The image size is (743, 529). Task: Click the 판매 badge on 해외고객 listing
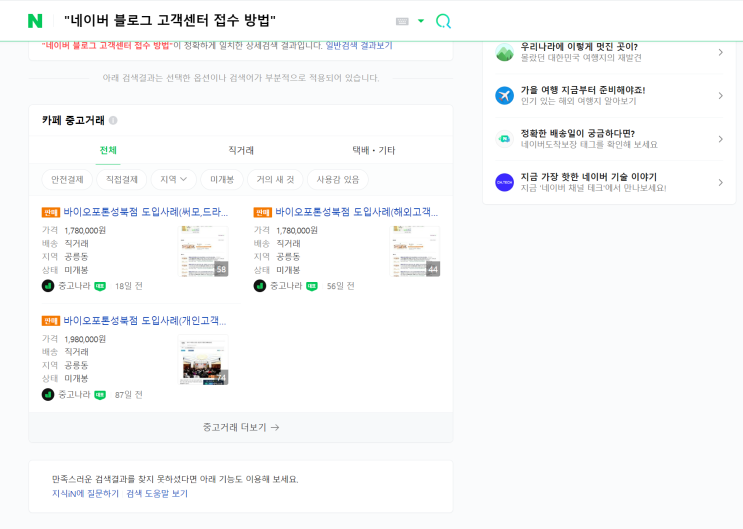pyautogui.click(x=263, y=212)
